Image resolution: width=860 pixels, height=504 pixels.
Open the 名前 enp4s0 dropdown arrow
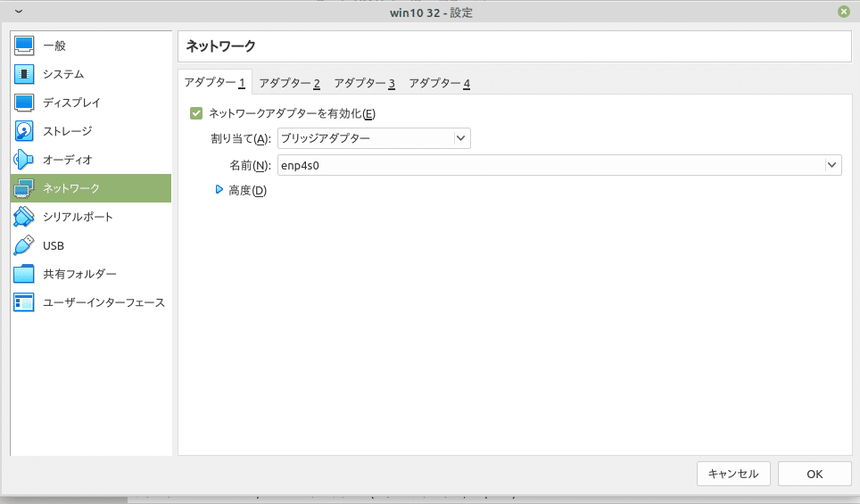(832, 165)
